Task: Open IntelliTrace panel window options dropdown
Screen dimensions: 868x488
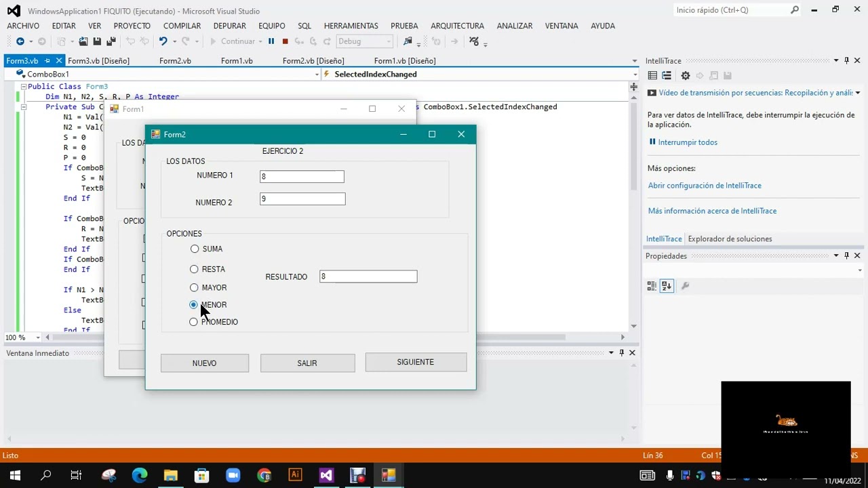Action: pyautogui.click(x=836, y=61)
